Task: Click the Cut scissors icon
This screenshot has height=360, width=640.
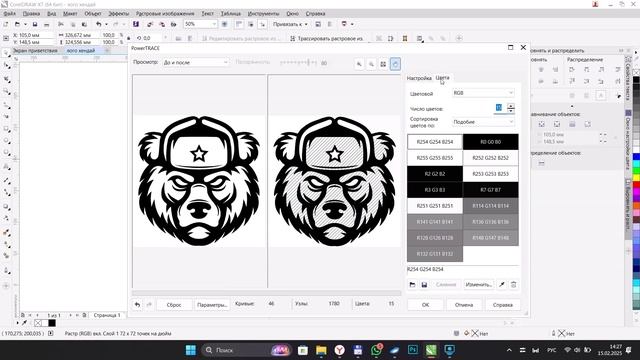Action: (61, 24)
